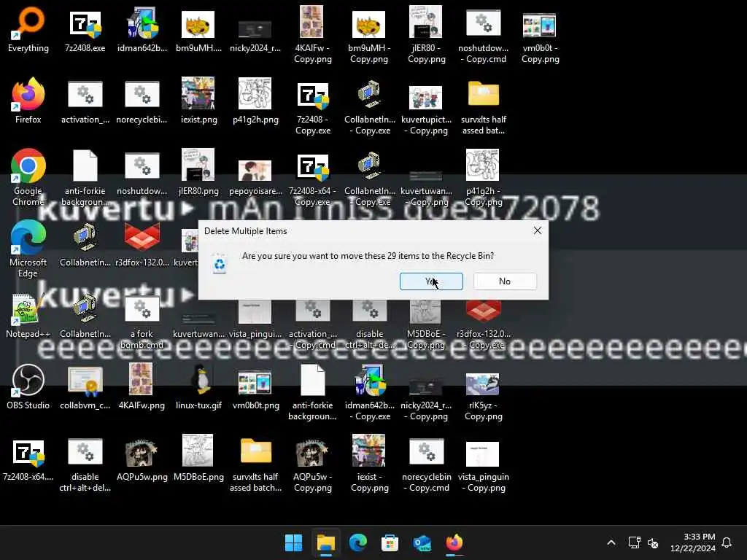Select the jlER80.png image file

(x=198, y=173)
